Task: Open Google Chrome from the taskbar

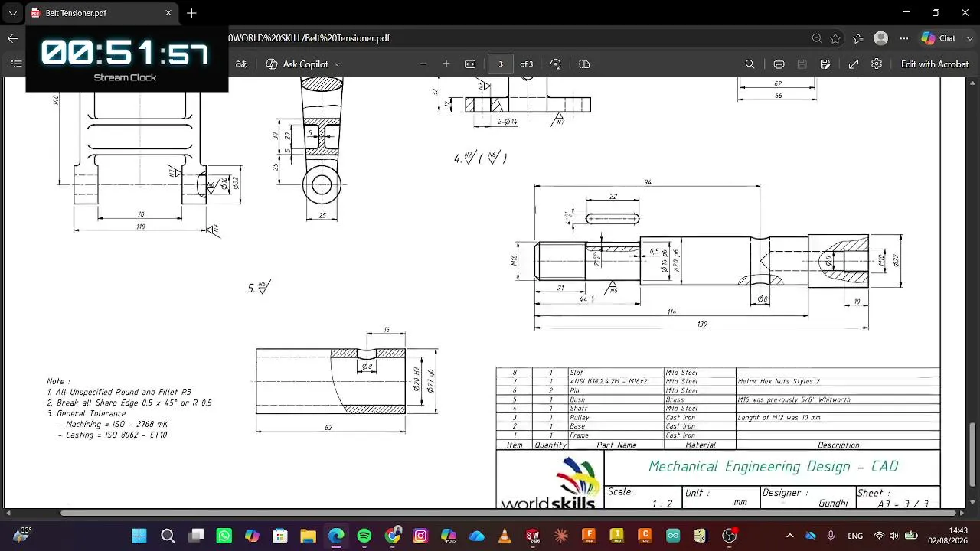Action: (393, 536)
